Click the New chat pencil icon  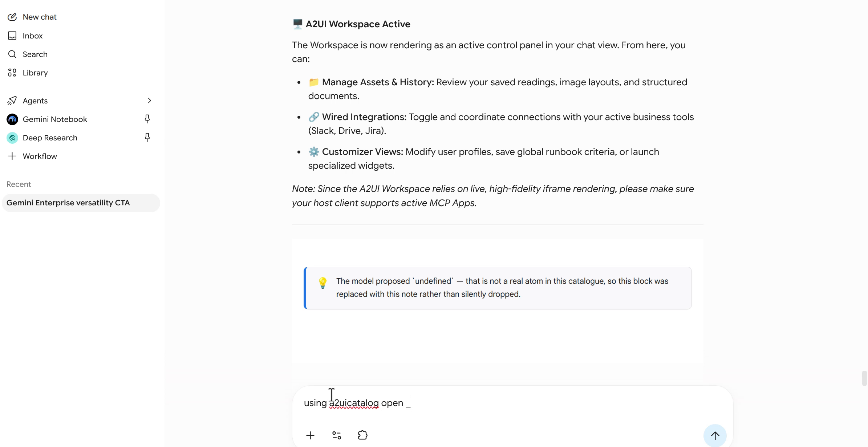[12, 17]
